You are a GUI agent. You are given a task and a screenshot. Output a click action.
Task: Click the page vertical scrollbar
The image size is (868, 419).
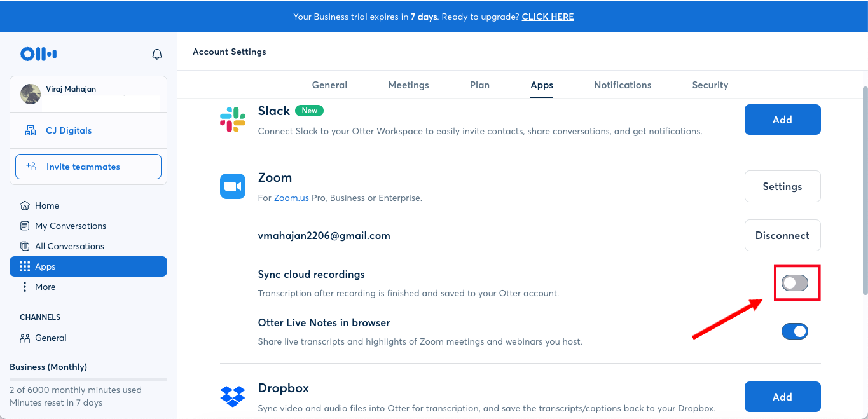click(864, 191)
